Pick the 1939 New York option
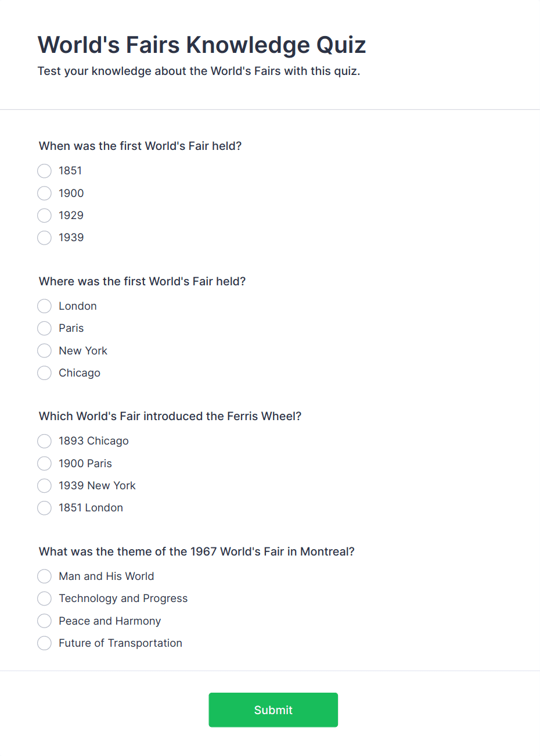This screenshot has width=540, height=756. pos(45,486)
